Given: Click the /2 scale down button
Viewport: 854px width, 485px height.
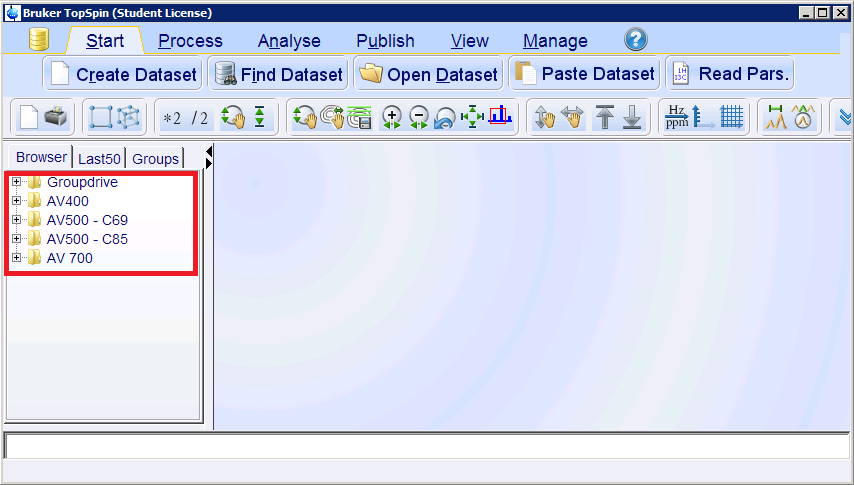Looking at the screenshot, I should click(200, 118).
